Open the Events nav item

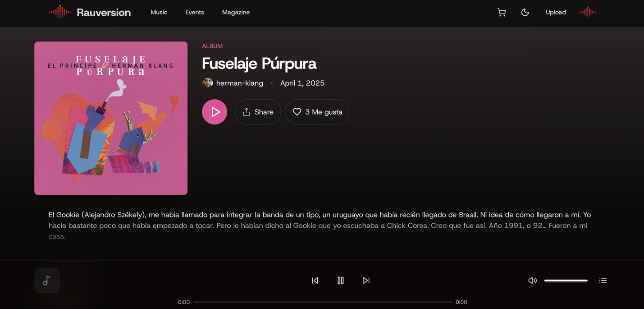[195, 12]
